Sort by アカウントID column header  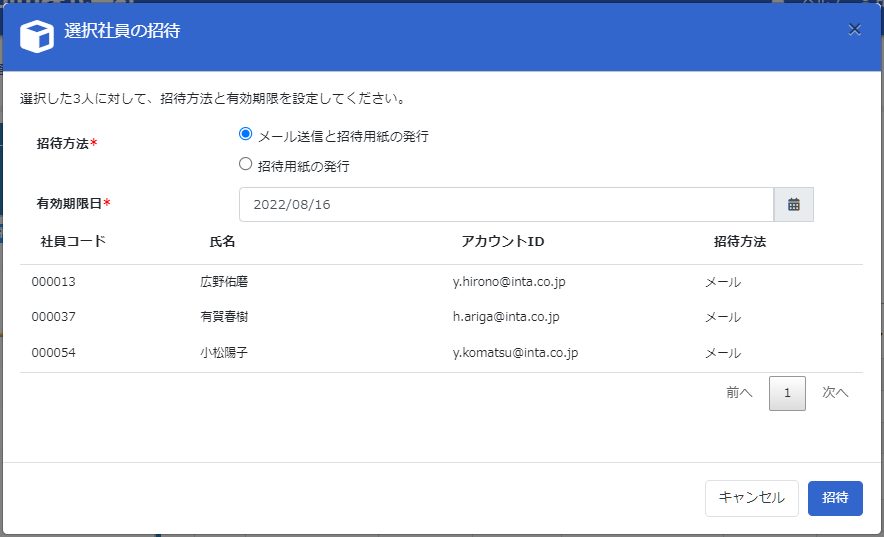click(502, 242)
